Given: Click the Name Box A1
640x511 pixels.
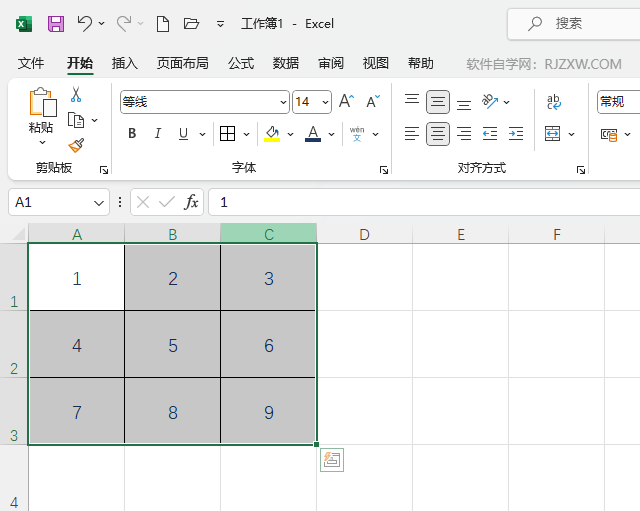Looking at the screenshot, I should tap(59, 202).
